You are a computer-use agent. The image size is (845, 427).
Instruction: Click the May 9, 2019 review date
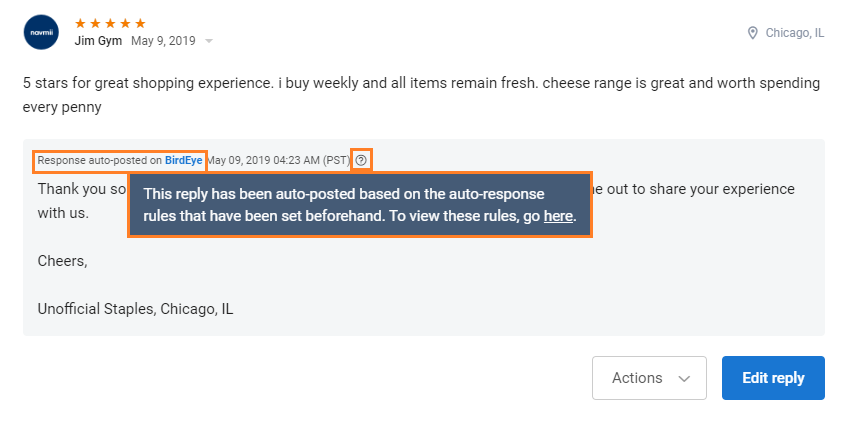click(x=163, y=40)
